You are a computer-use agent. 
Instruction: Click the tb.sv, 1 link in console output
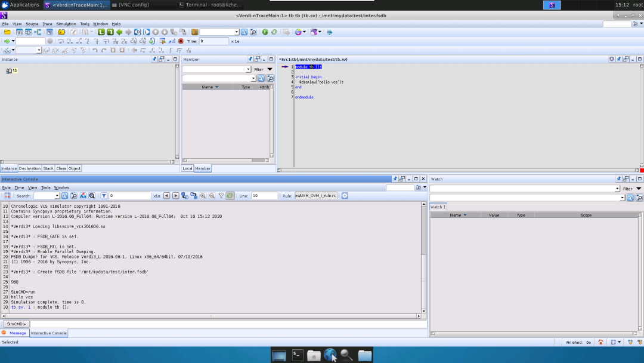(x=21, y=307)
